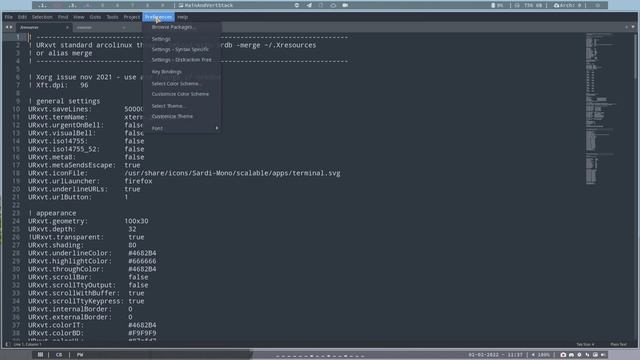640x360 pixels.
Task: Open the Plain Text syntax selector
Action: point(618,344)
